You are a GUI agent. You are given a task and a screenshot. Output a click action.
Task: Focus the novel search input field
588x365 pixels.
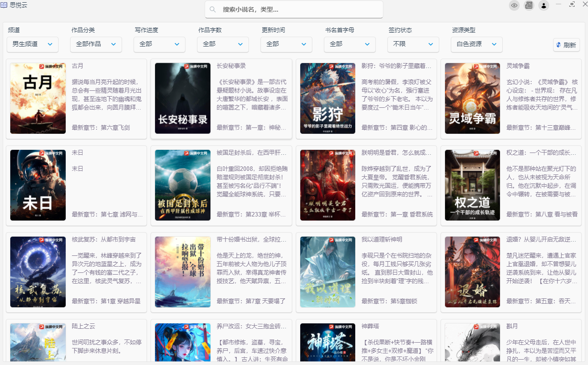294,9
